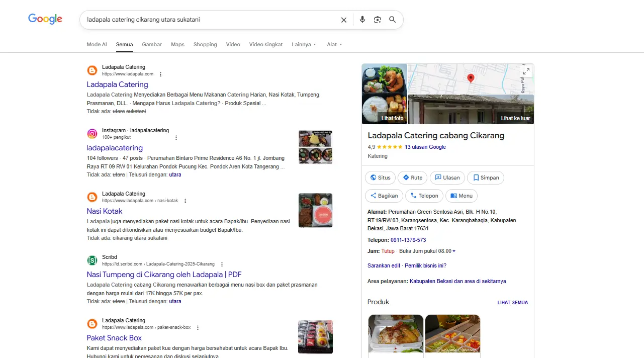Open the ladapalacatering Instagram link
The width and height of the screenshot is (644, 358).
pyautogui.click(x=115, y=148)
